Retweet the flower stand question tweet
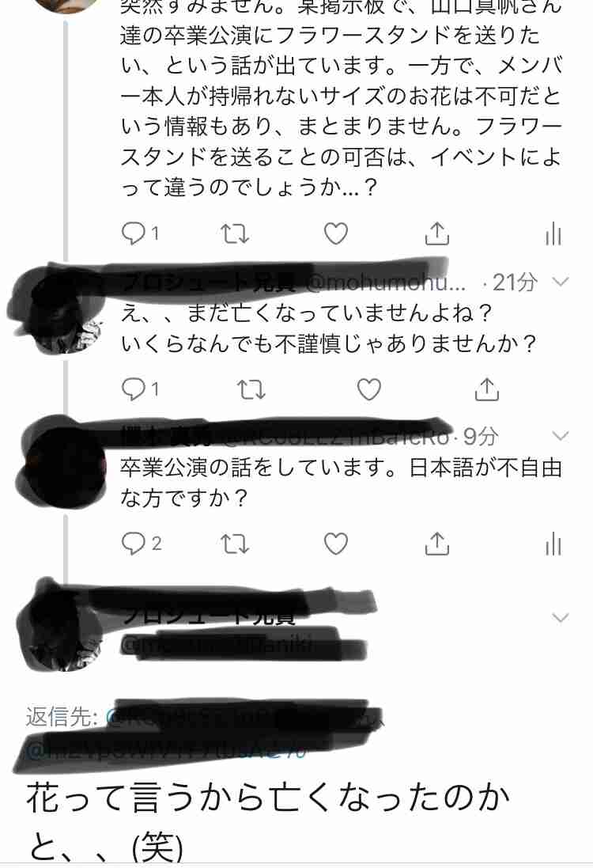This screenshot has height=868, width=593. [x=235, y=233]
